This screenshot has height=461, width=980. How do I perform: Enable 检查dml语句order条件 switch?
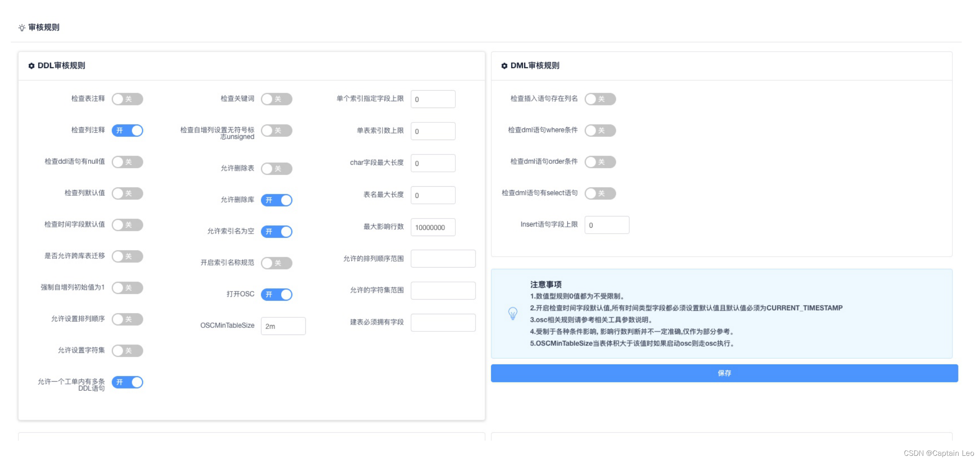point(600,162)
